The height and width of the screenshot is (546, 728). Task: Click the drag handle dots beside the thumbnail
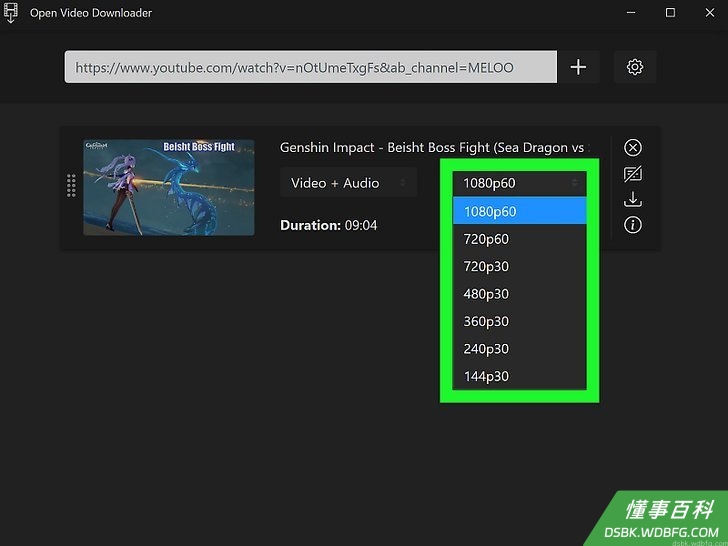coord(71,186)
